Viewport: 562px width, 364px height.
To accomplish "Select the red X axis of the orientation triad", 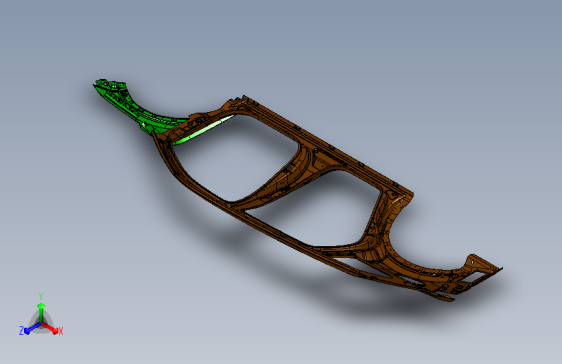I will tap(51, 329).
